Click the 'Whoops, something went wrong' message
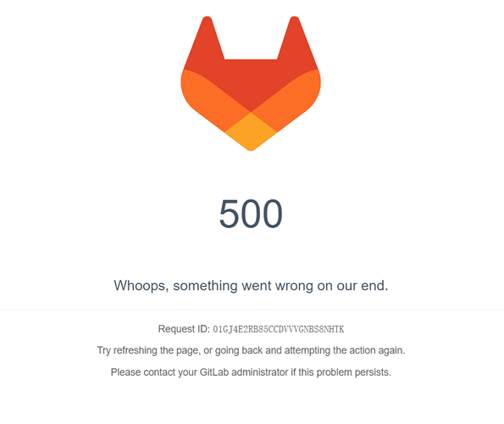Image resolution: width=504 pixels, height=424 pixels. pos(251,286)
